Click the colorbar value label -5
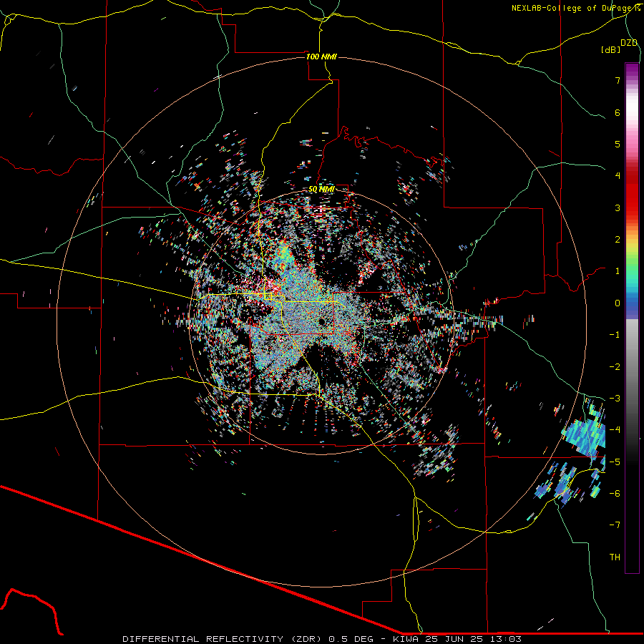This screenshot has height=644, width=644. (615, 462)
